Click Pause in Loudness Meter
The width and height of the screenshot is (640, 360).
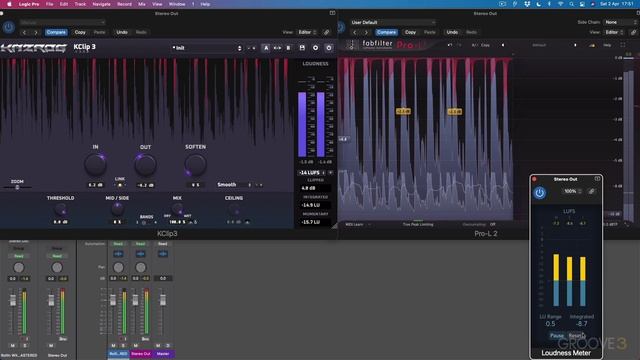(x=557, y=336)
